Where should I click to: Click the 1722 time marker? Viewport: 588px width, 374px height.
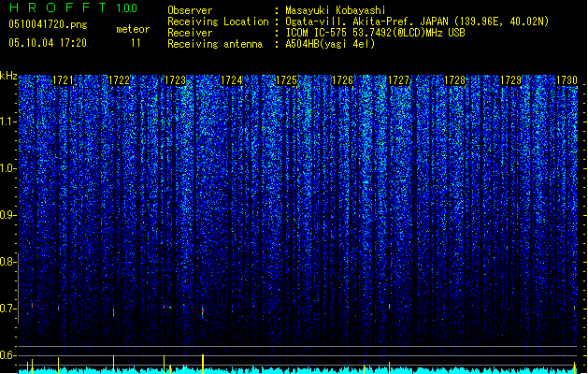pos(119,80)
